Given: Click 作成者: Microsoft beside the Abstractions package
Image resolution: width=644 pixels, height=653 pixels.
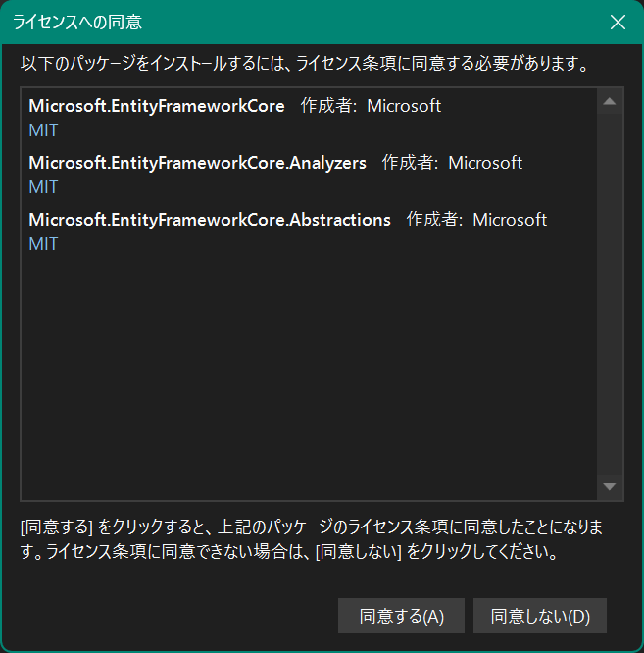Looking at the screenshot, I should (476, 220).
